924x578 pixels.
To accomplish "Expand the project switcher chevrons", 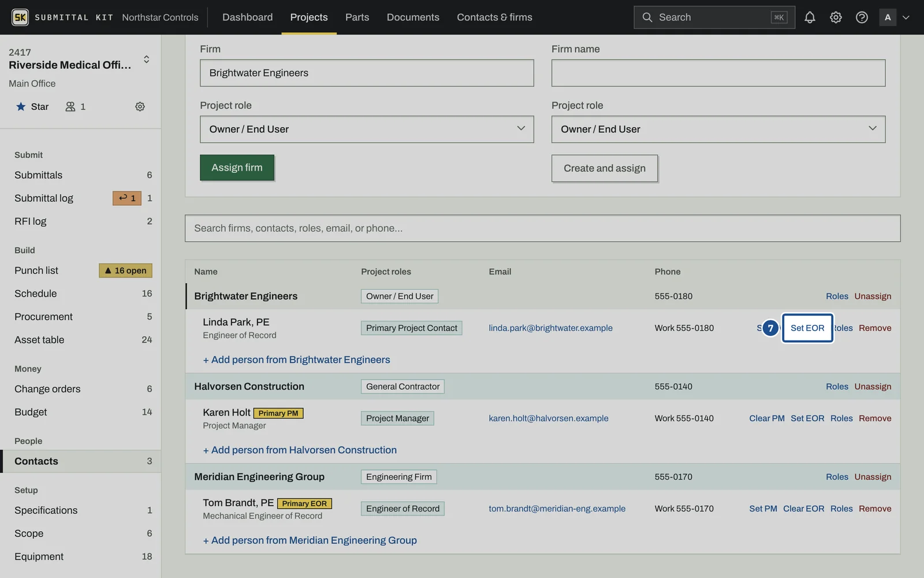I will coord(147,59).
